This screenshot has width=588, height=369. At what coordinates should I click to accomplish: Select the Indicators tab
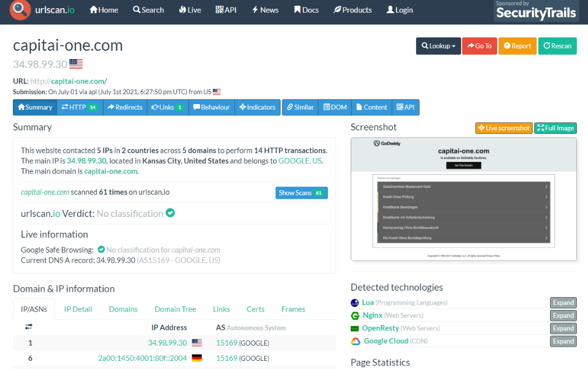click(257, 107)
